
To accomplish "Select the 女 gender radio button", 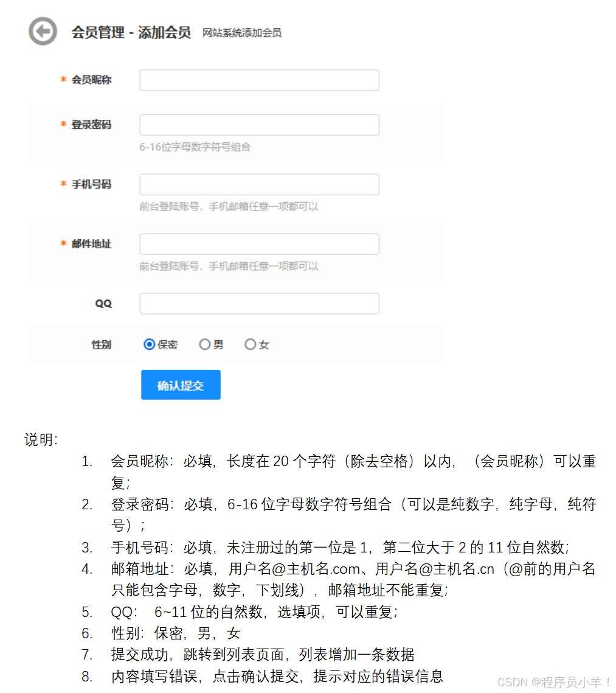I will 251,344.
